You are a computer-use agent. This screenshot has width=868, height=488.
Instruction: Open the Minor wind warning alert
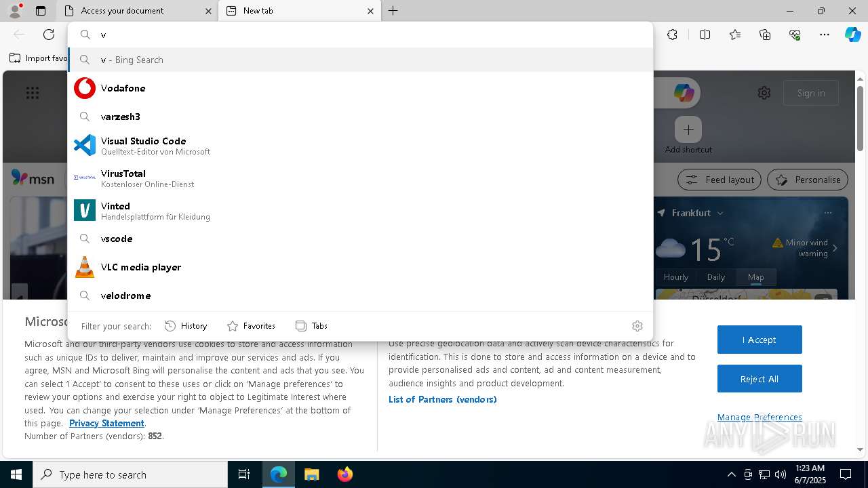pos(805,248)
